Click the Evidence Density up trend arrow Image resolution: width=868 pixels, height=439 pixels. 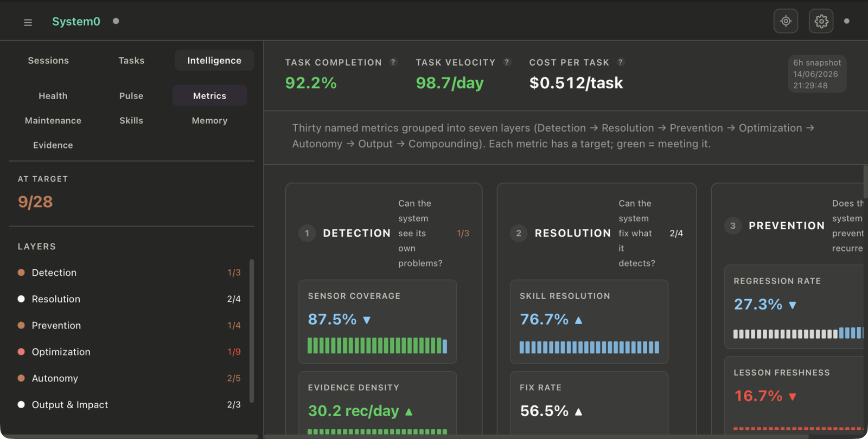point(409,412)
